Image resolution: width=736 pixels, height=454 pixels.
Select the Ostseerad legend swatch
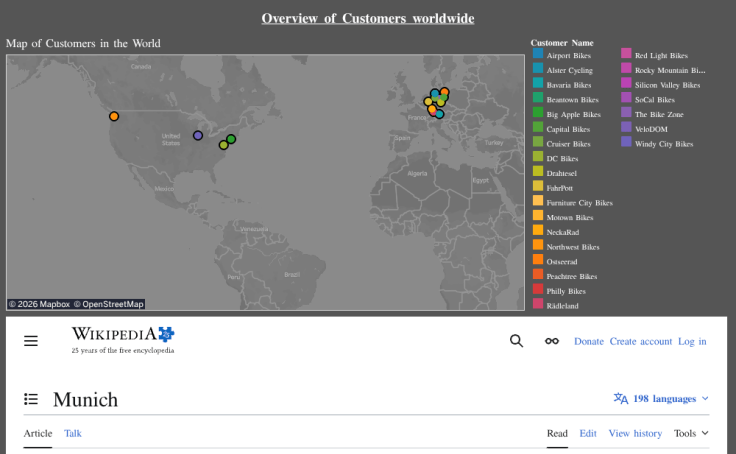538,260
